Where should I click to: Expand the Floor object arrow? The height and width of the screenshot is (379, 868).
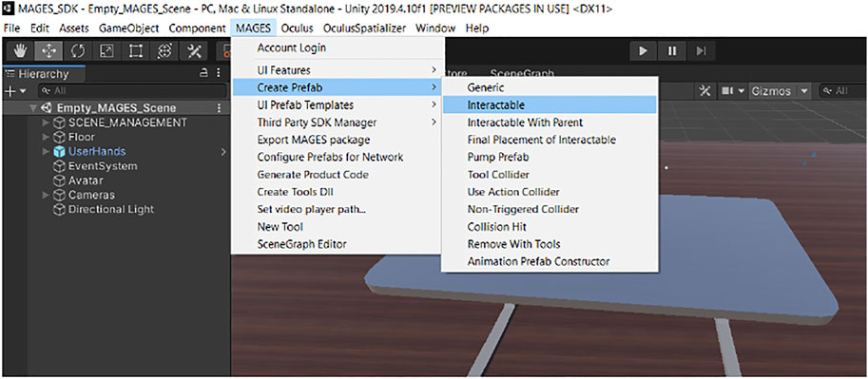point(46,137)
